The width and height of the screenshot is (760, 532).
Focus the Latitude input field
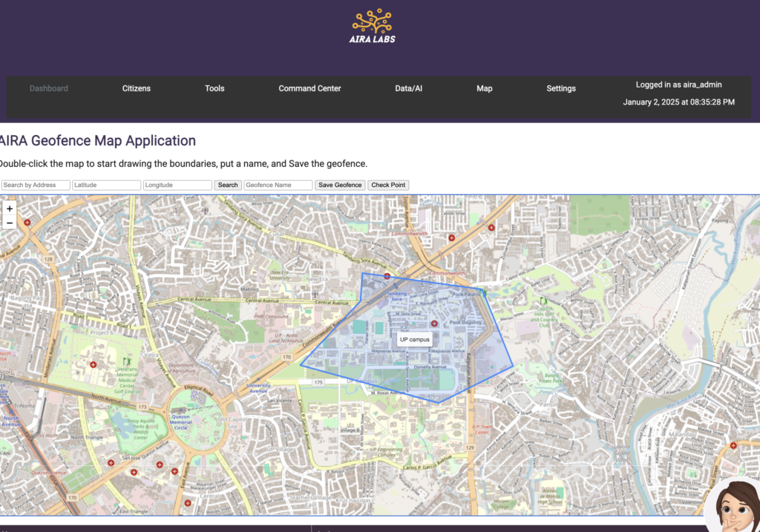[107, 185]
